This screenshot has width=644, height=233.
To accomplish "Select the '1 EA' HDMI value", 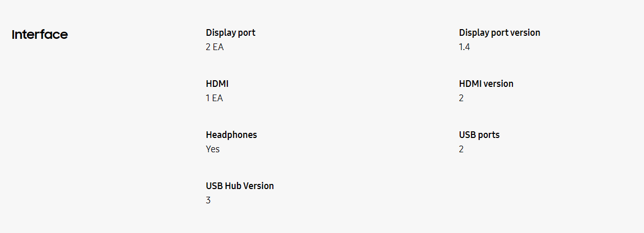I will [x=214, y=98].
